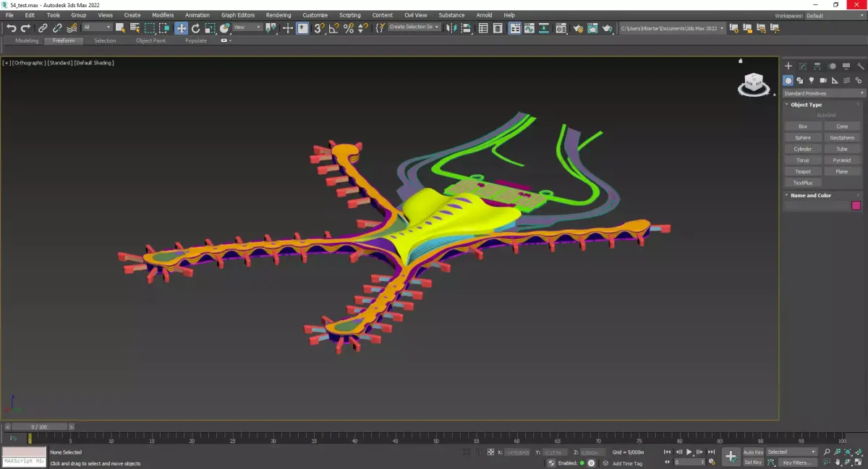The height and width of the screenshot is (469, 868).
Task: Toggle the Ribbon display button
Action: (x=514, y=28)
